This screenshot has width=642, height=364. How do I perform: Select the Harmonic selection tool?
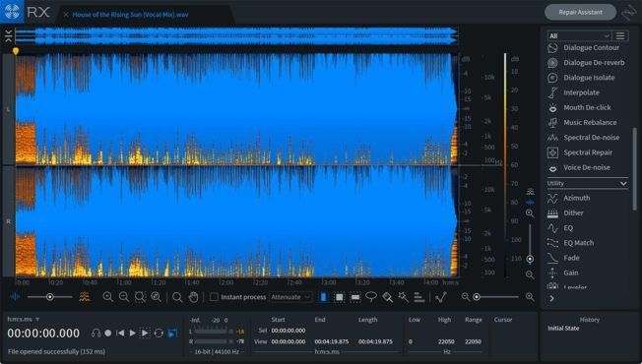(x=419, y=297)
